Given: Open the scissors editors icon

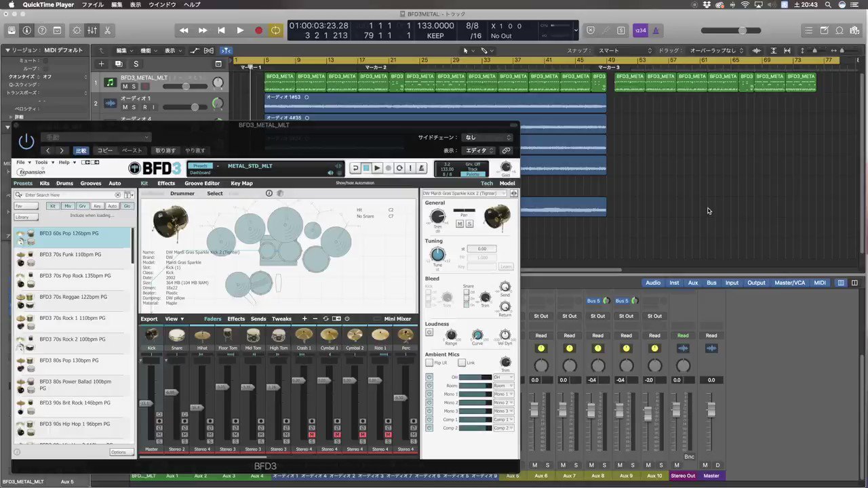Looking at the screenshot, I should click(107, 30).
